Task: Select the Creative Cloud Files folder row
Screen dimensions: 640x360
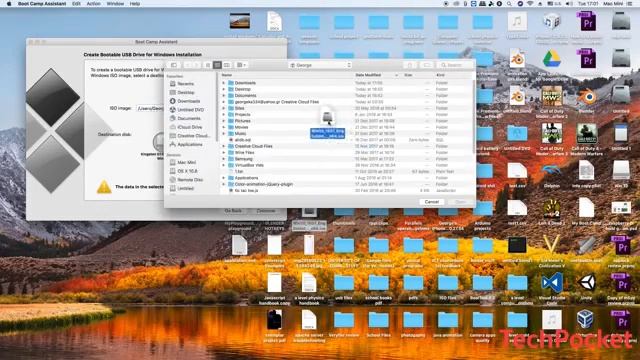Action: click(347, 146)
